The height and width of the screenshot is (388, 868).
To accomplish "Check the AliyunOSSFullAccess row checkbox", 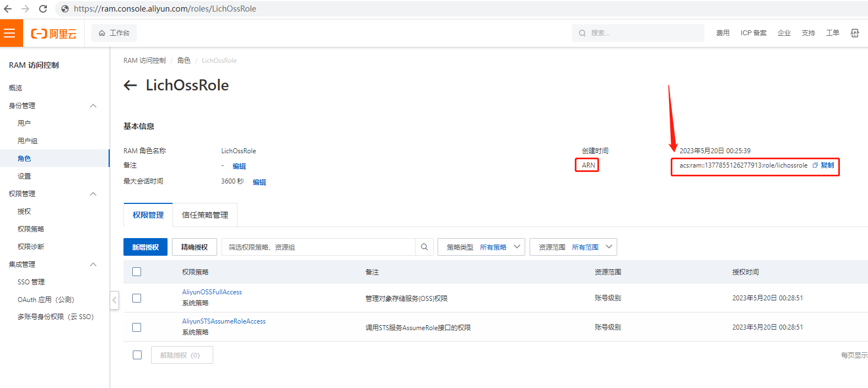I will point(137,298).
